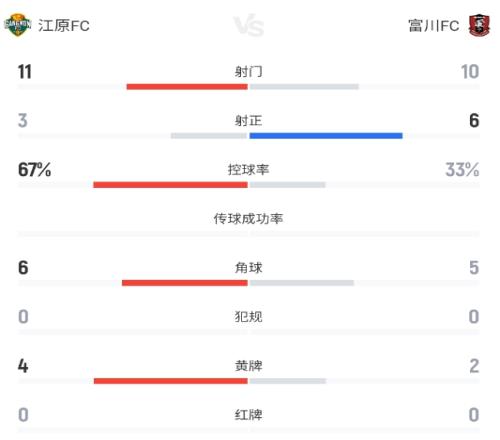Viewport: 500px width, 440px height.
Task: Click the blue 射正 bar for 富川FC
Action: click(x=326, y=136)
